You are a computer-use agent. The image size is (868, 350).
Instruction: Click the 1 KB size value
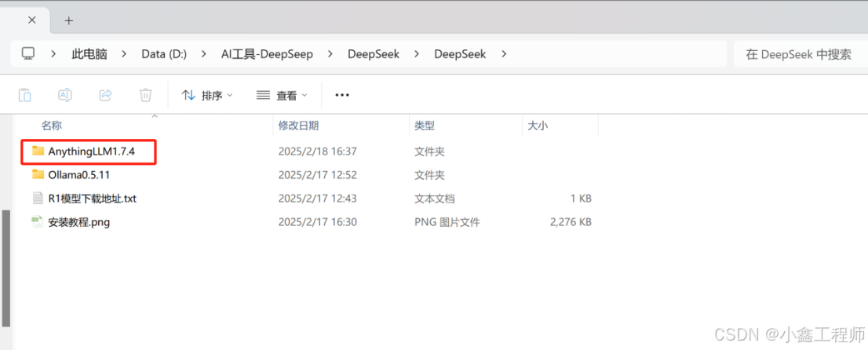(x=581, y=199)
